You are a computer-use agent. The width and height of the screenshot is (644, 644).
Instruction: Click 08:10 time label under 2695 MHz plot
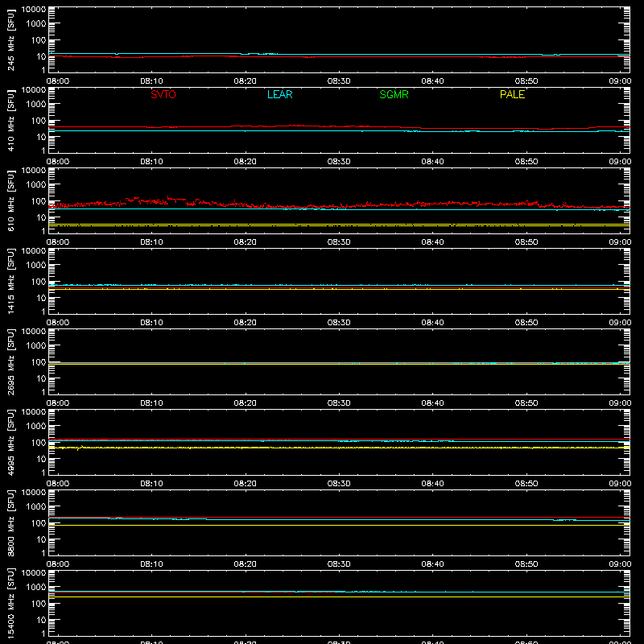tap(151, 403)
